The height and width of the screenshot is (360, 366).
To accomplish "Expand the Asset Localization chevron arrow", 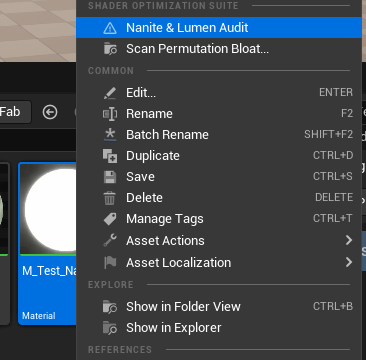I will pos(349,262).
